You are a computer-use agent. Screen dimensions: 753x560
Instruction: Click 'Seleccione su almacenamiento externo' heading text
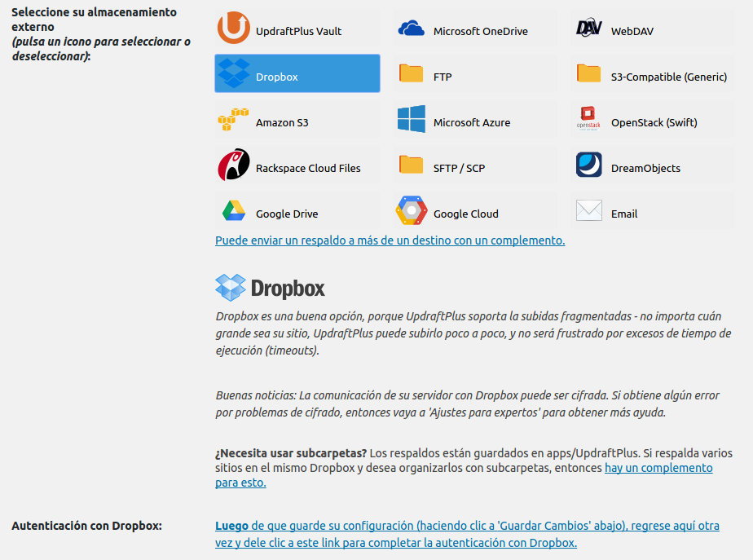[95, 20]
